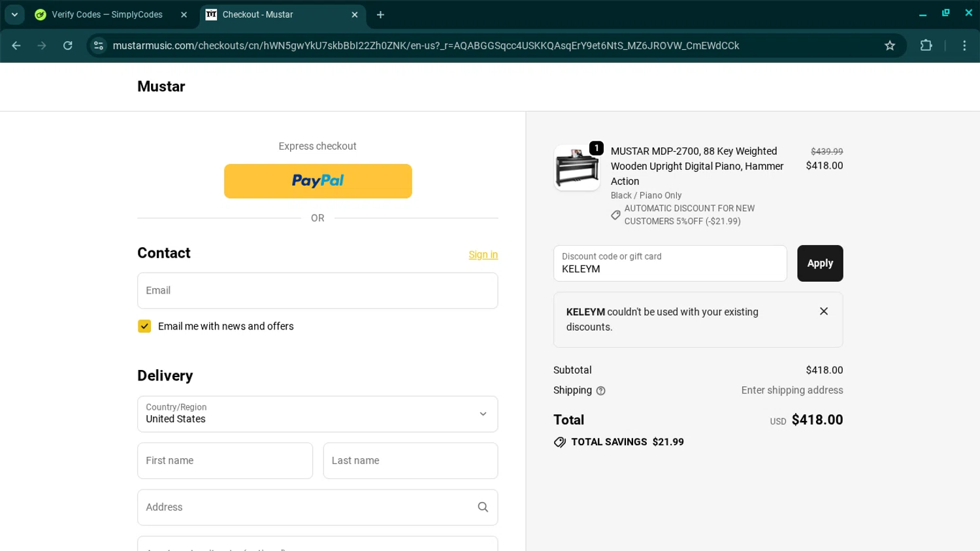
Task: Click the quantity badge on product thumbnail
Action: 596,148
